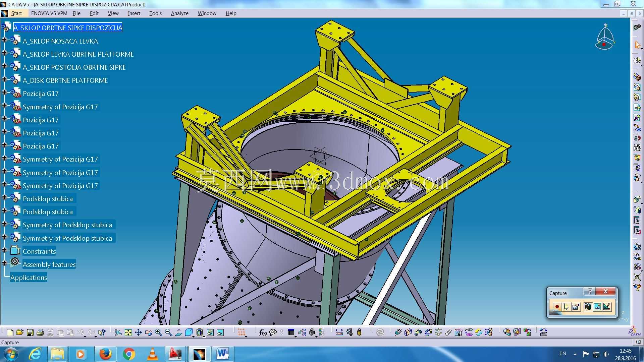This screenshot has height=362, width=644.
Task: Open the Insert menu
Action: point(134,13)
